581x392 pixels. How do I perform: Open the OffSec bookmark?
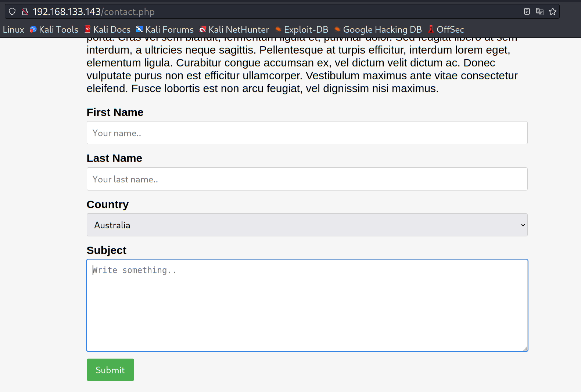[446, 29]
